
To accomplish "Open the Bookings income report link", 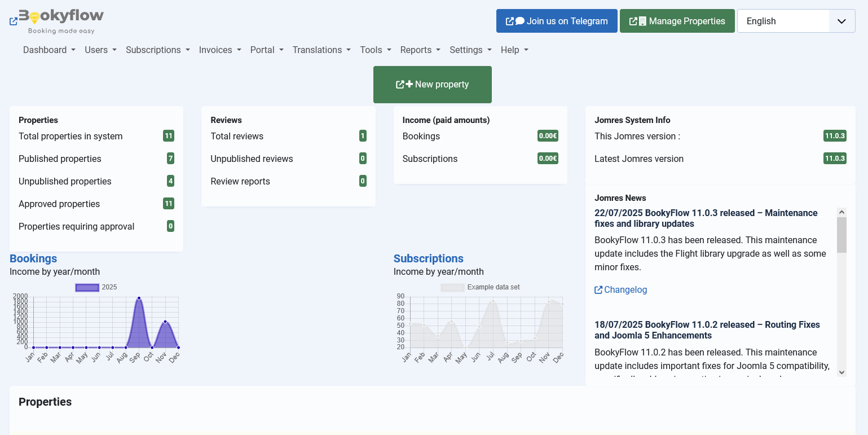I will coord(33,258).
